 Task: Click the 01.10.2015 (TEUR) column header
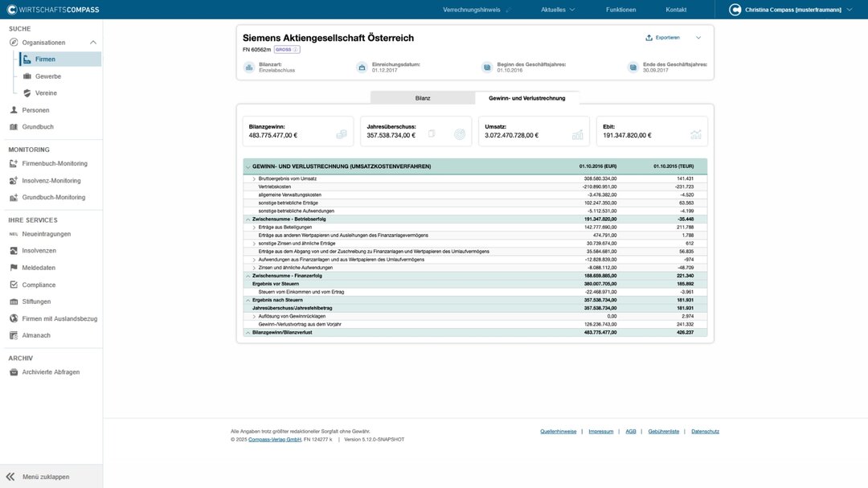pos(674,166)
